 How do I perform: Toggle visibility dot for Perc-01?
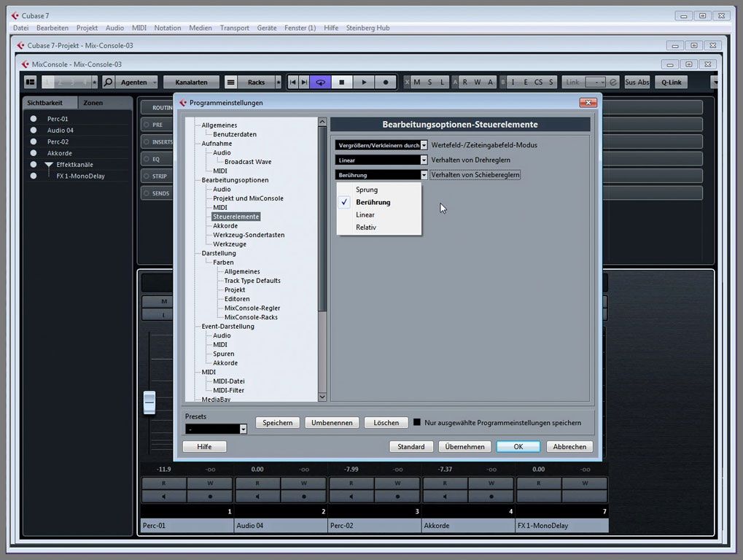pos(33,118)
